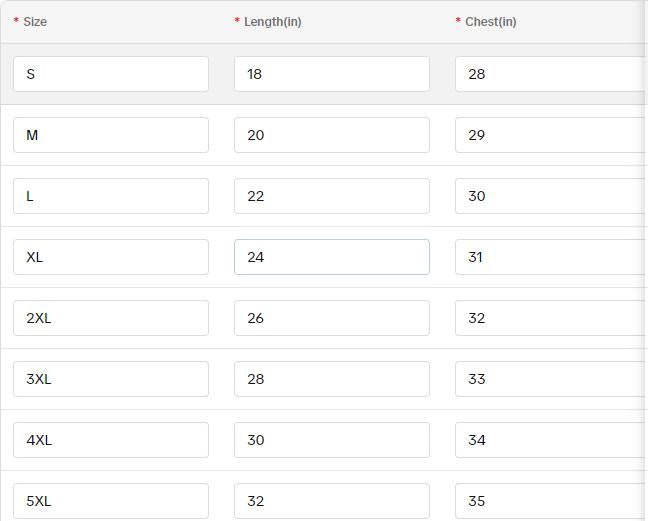Image resolution: width=648 pixels, height=521 pixels.
Task: Click the Length(in) column header
Action: point(272,22)
